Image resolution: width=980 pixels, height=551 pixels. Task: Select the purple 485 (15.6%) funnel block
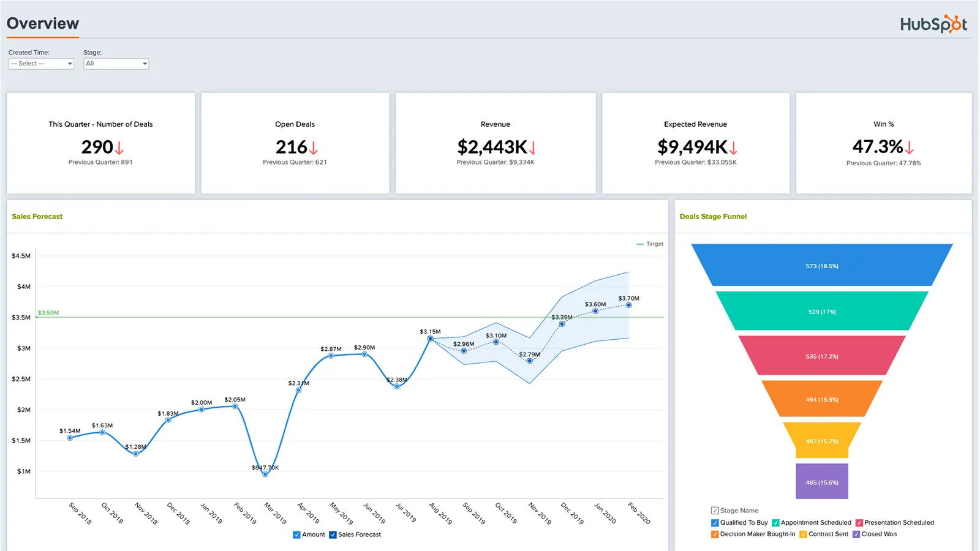click(x=822, y=482)
